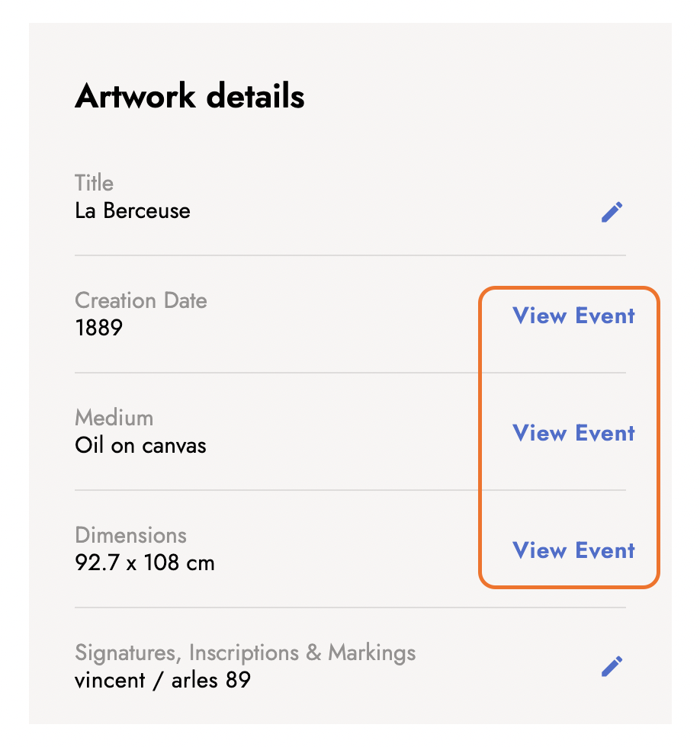Click the La Berceuse title value
This screenshot has height=747, width=700.
pyautogui.click(x=133, y=210)
